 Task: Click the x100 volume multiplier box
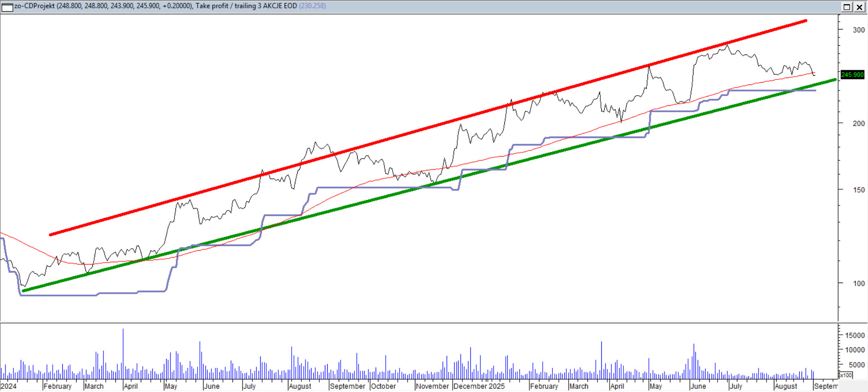pyautogui.click(x=845, y=375)
